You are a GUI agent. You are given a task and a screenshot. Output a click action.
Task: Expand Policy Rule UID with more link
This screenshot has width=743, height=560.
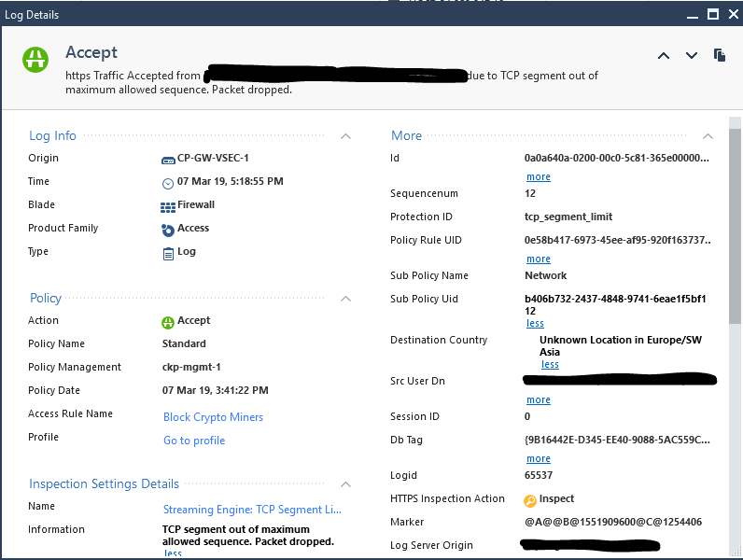(x=539, y=259)
